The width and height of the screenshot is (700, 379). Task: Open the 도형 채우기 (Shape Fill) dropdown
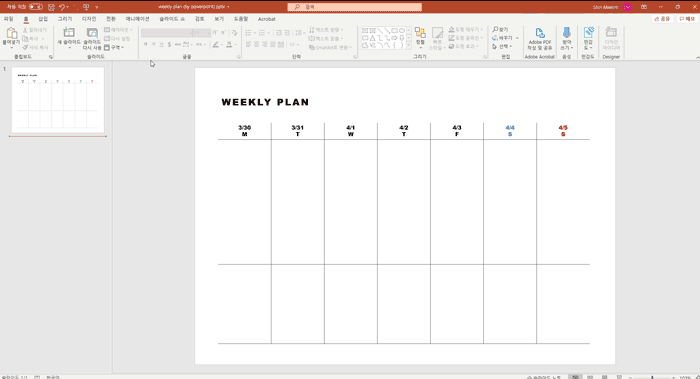[466, 30]
